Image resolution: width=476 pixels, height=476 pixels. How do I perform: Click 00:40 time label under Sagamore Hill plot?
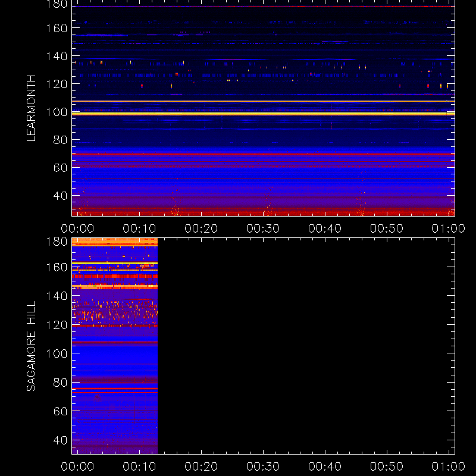(325, 466)
